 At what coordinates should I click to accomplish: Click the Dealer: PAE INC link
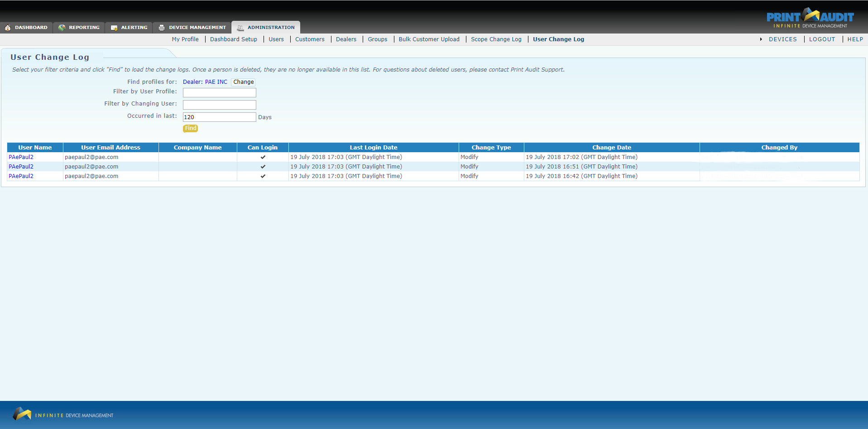[205, 82]
